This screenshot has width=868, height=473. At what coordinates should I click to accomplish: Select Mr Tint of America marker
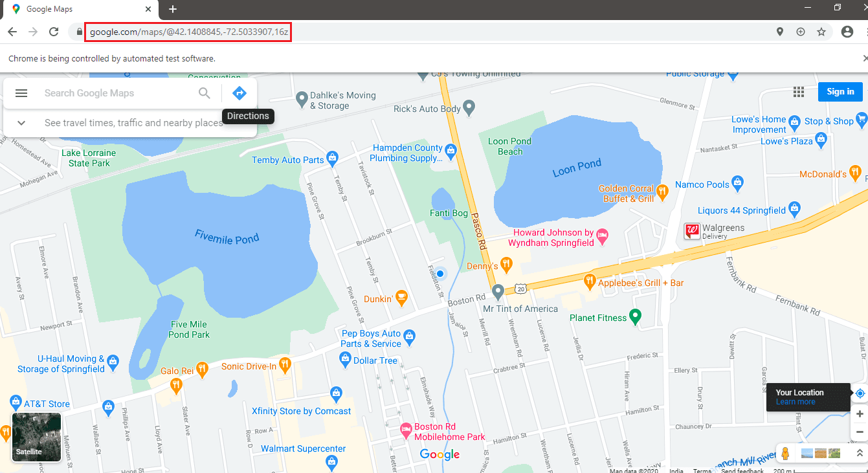(498, 292)
